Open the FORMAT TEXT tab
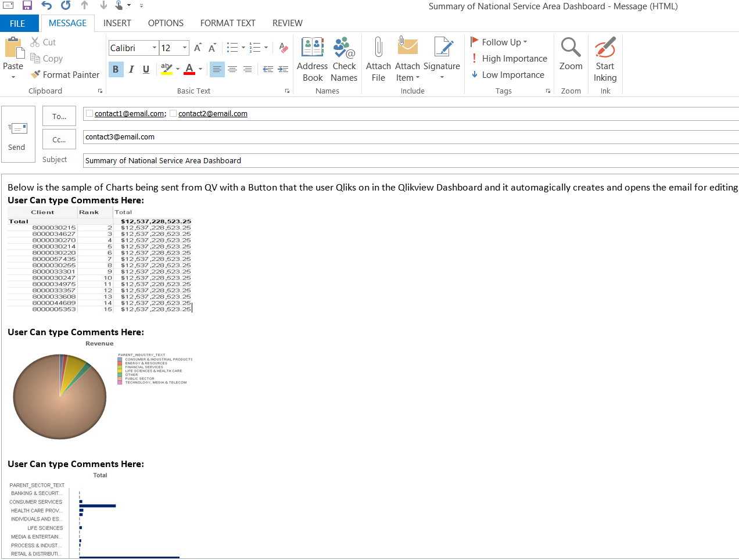Screen dimensions: 739x560 (228, 23)
